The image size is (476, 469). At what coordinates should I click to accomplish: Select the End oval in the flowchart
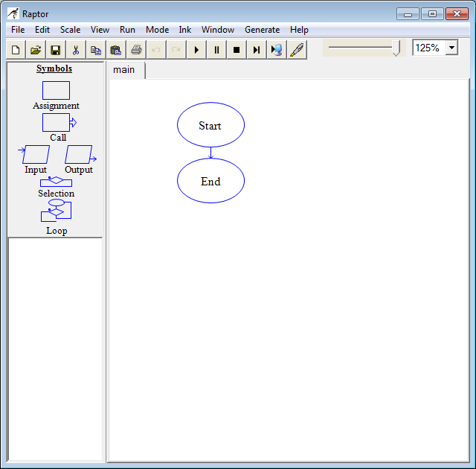click(210, 181)
